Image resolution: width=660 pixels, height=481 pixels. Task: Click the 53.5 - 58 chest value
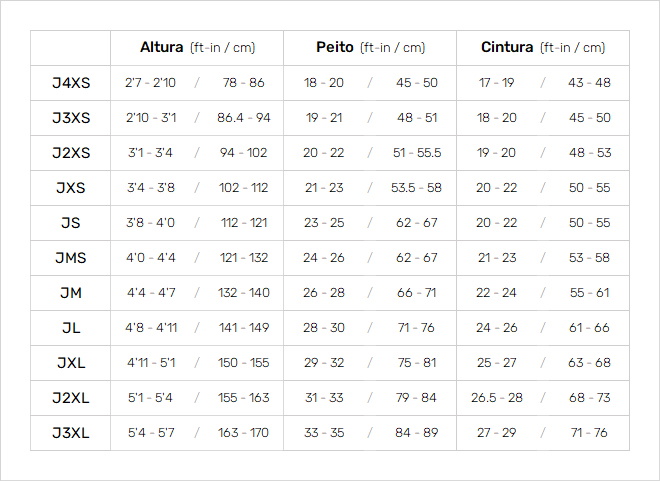click(x=416, y=188)
